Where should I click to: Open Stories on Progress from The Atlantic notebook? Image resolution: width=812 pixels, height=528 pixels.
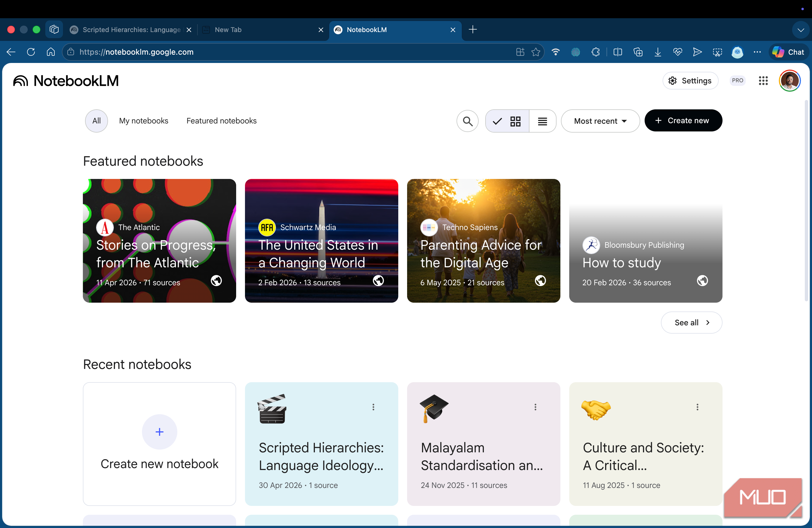pyautogui.click(x=159, y=241)
